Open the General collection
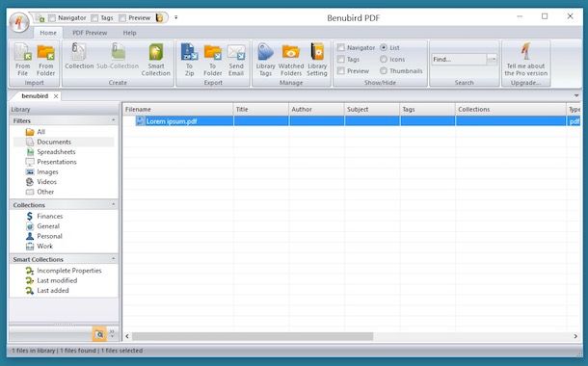 (42, 226)
